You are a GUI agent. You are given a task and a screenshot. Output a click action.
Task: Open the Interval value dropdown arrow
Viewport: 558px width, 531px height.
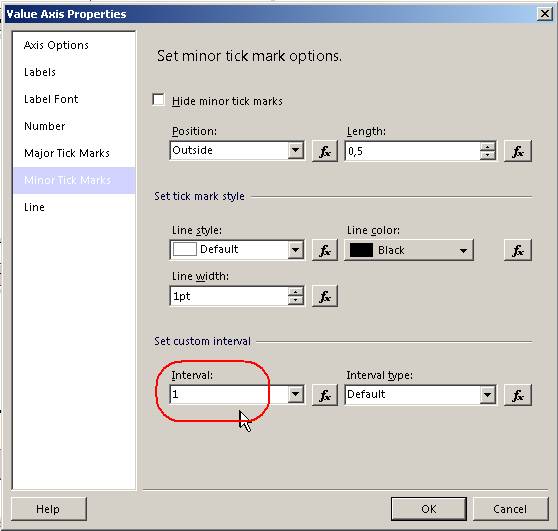295,394
